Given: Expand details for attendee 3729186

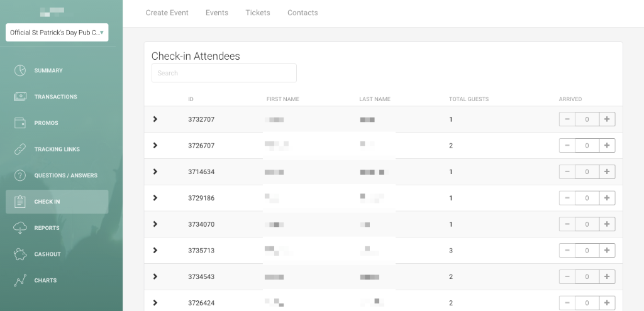Looking at the screenshot, I should (155, 198).
